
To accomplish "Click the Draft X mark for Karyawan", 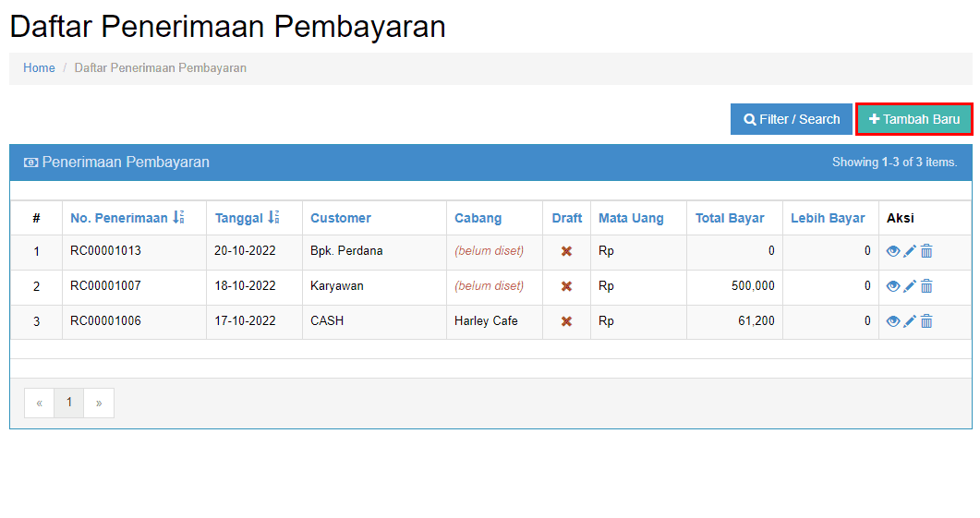I will pos(566,286).
